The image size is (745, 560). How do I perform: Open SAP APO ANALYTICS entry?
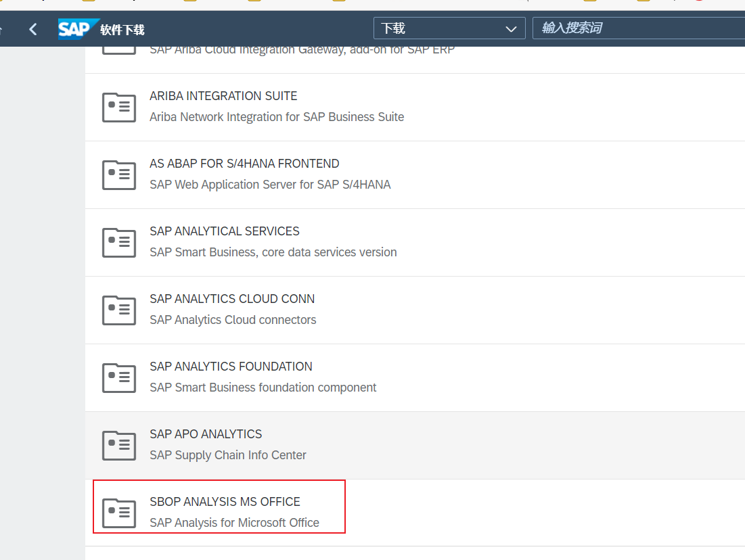[x=206, y=434]
